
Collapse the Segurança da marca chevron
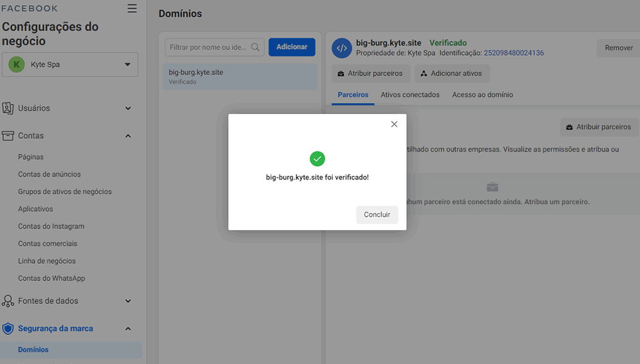(x=128, y=329)
